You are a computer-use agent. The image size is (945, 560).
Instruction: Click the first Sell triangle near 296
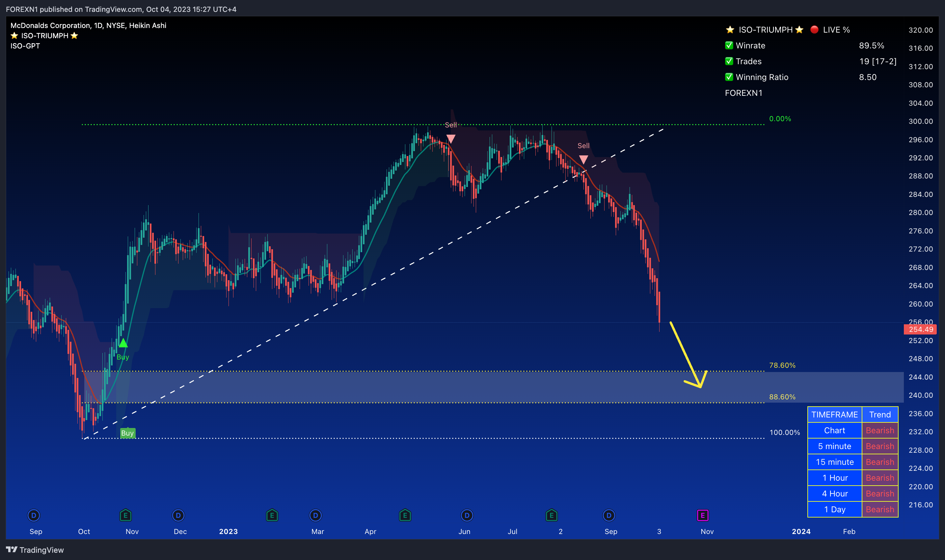tap(451, 139)
